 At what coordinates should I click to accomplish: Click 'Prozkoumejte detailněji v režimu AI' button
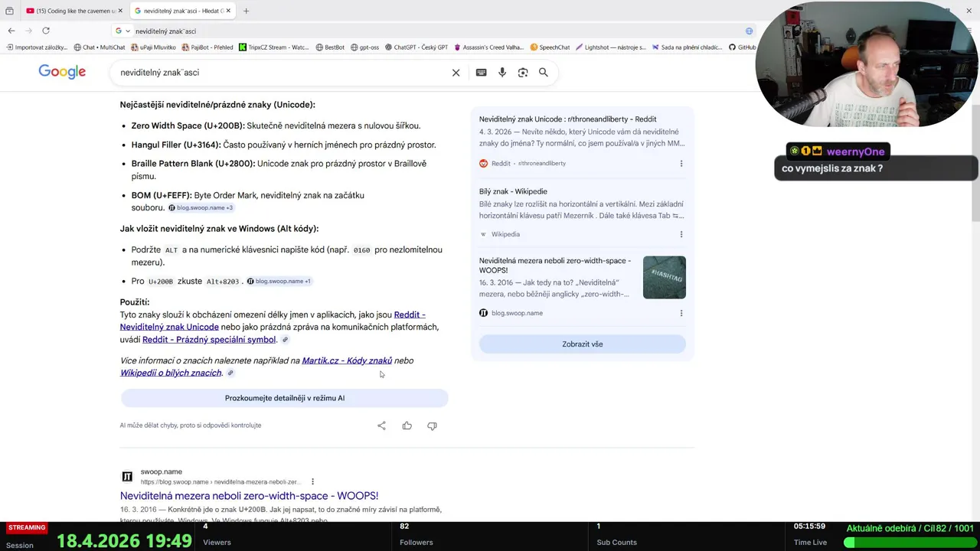(x=285, y=398)
